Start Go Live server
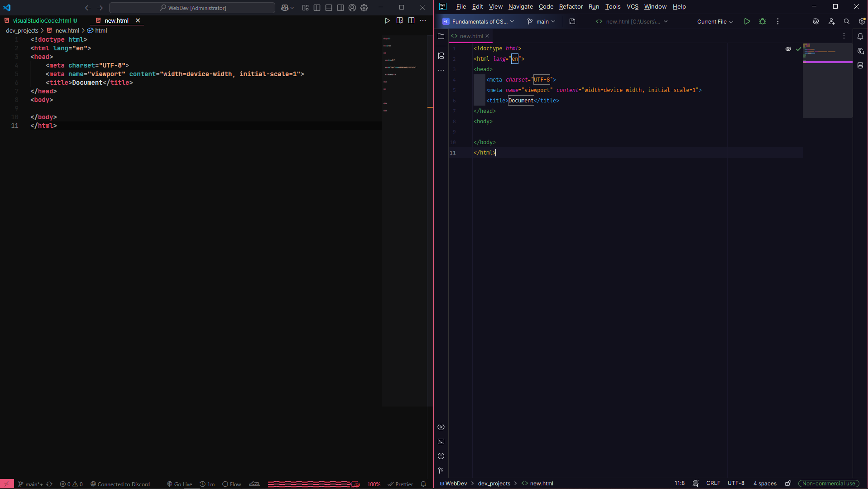868x489 pixels. (180, 484)
